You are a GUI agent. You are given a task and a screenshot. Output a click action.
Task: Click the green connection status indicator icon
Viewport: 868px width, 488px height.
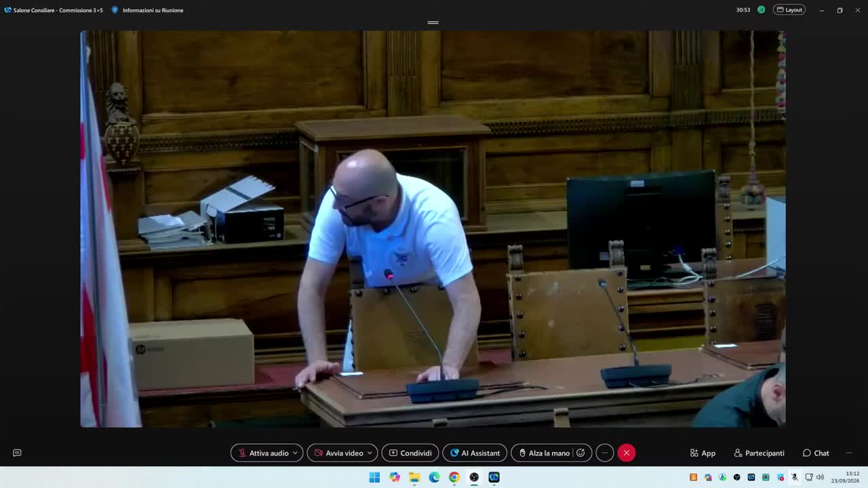[x=762, y=10]
